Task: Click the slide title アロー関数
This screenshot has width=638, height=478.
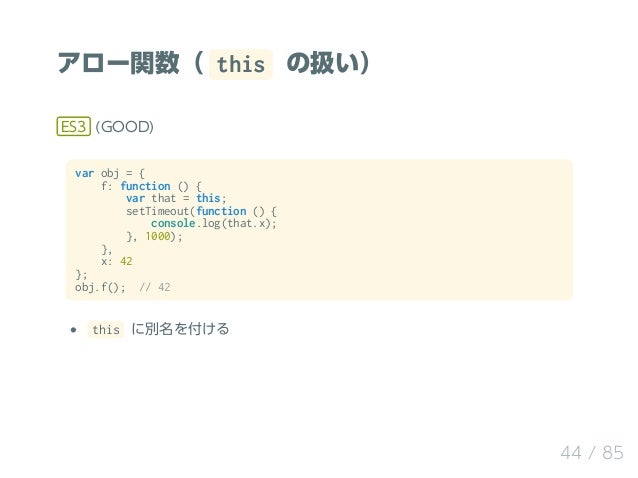Action: (118, 63)
